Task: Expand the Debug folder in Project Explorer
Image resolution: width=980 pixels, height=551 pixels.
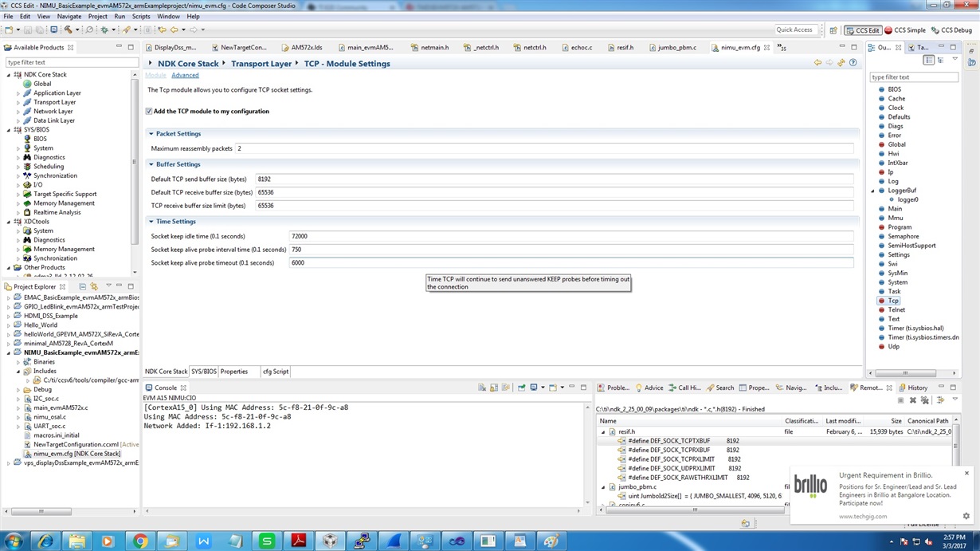Action: coord(18,389)
